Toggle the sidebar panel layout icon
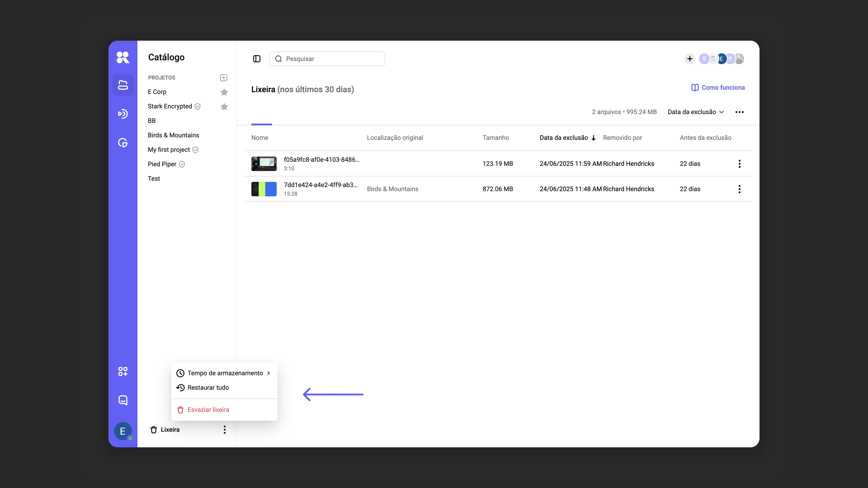The width and height of the screenshot is (868, 488). [x=257, y=59]
